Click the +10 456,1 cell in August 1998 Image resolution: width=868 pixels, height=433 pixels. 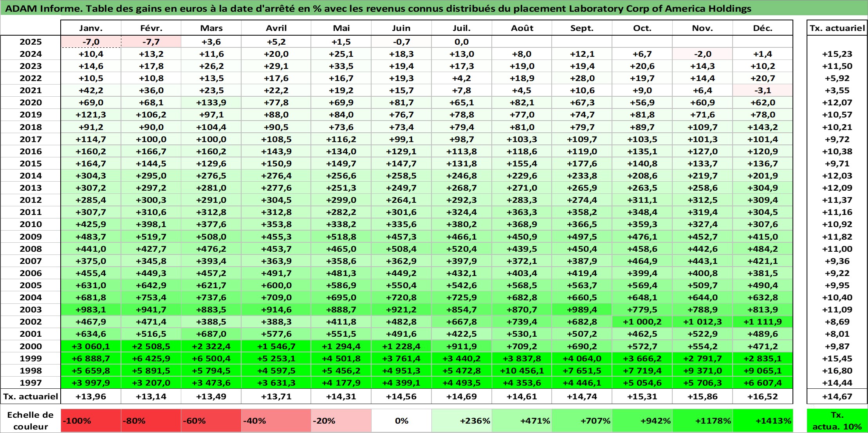click(x=522, y=371)
